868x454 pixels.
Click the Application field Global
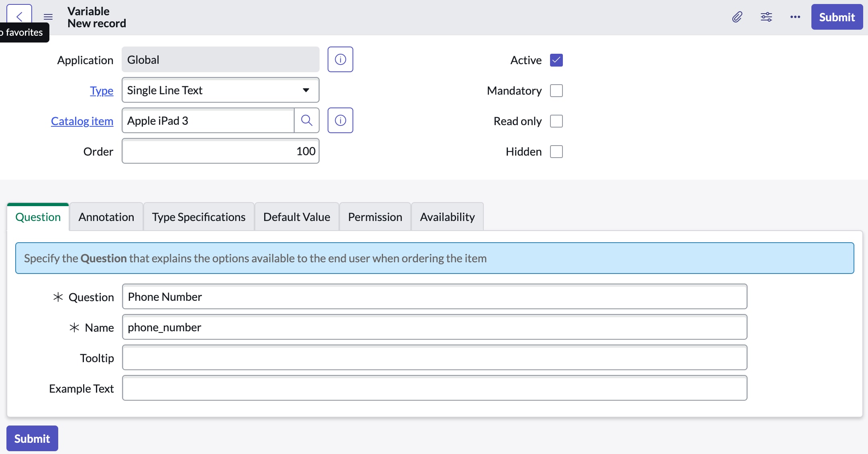220,59
